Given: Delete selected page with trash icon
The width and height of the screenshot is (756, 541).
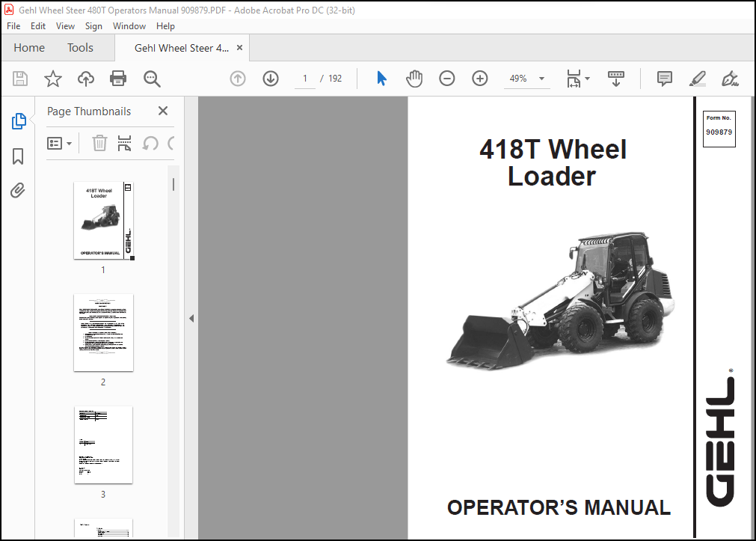Looking at the screenshot, I should point(99,143).
